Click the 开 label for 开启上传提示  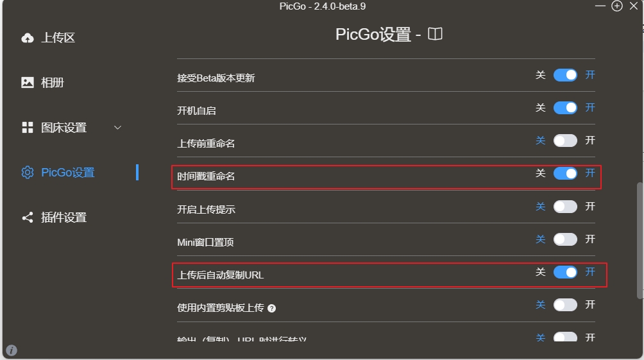[590, 207]
